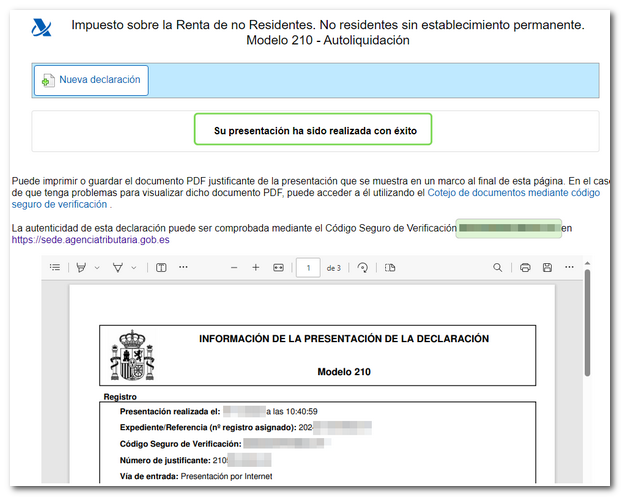Screen dimensions: 621x497
Task: Click the fit to width icon
Action: tap(279, 268)
